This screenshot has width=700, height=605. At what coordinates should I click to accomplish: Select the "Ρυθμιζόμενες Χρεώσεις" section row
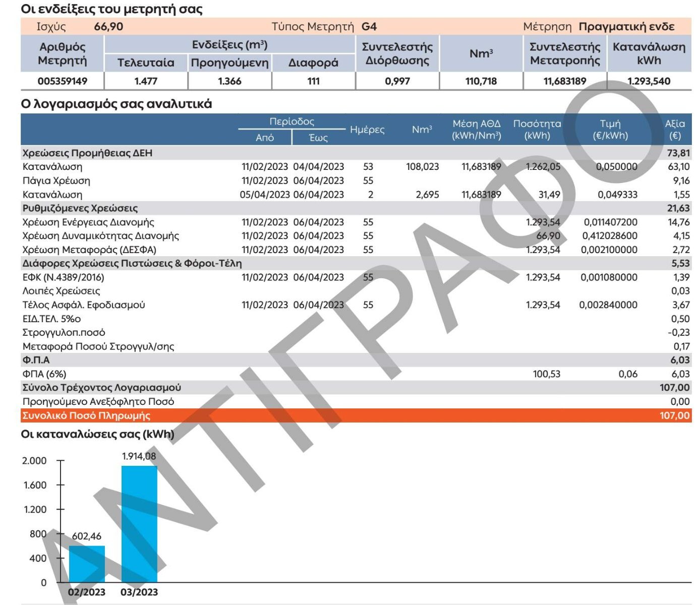356,208
